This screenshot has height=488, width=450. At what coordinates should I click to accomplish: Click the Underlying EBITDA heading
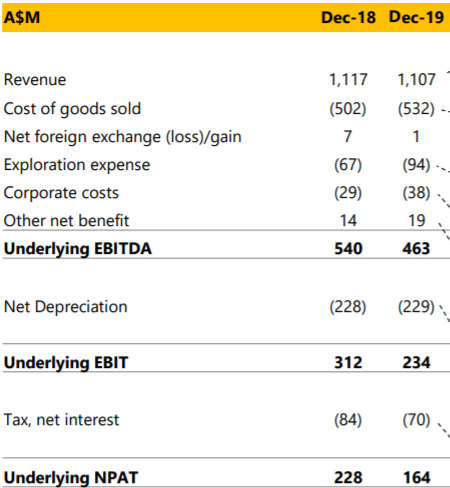click(x=78, y=249)
